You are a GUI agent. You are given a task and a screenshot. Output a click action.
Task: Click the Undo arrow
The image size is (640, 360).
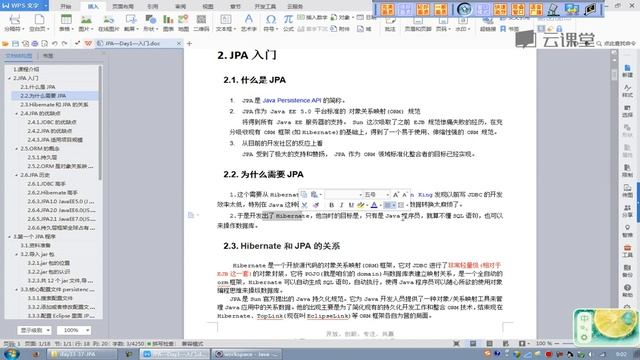click(x=55, y=43)
